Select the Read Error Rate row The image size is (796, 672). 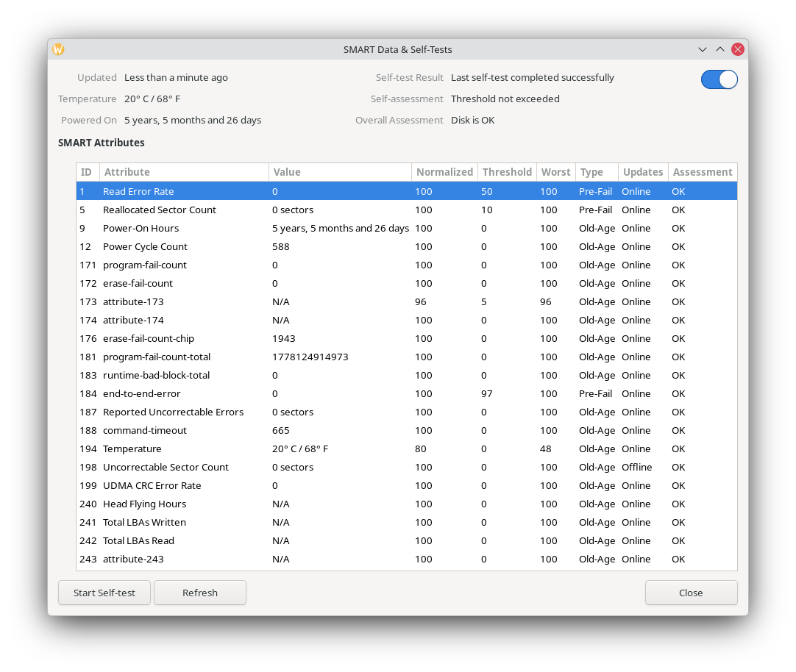coord(138,191)
